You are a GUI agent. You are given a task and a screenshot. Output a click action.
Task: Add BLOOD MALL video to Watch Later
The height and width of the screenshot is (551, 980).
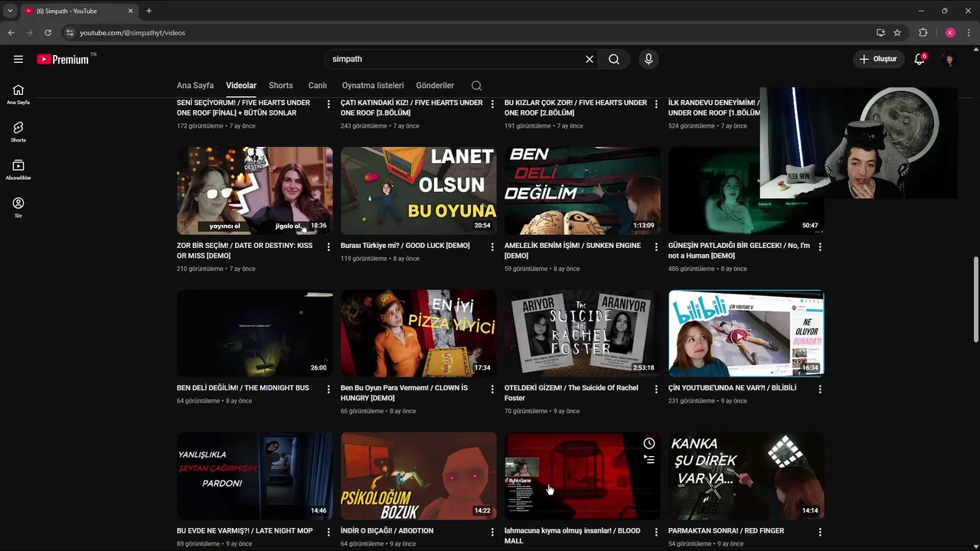click(x=649, y=443)
